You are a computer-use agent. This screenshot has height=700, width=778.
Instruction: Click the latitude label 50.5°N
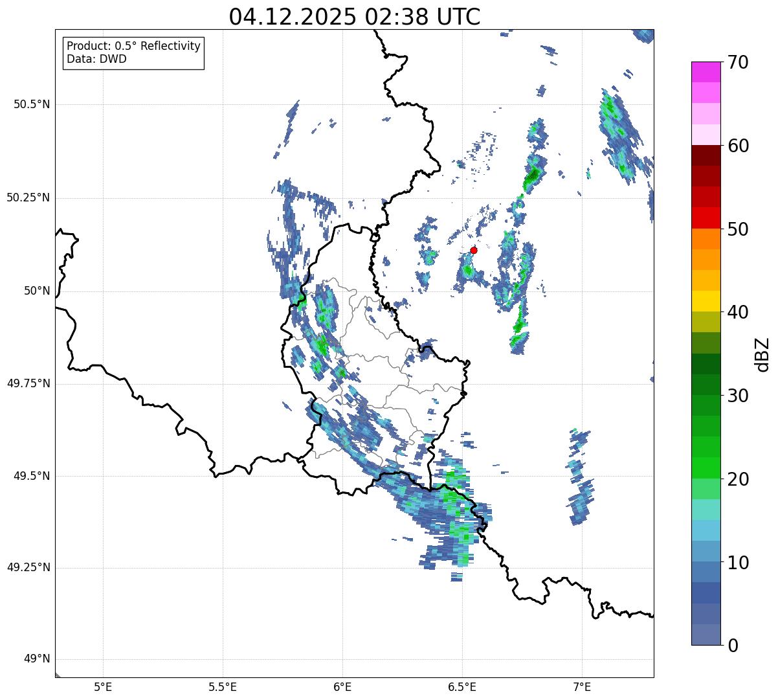31,104
